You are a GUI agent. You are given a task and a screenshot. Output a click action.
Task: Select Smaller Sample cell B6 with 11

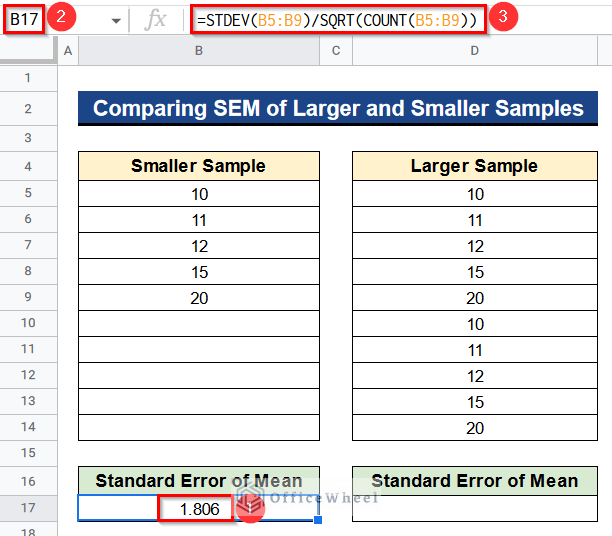click(199, 220)
